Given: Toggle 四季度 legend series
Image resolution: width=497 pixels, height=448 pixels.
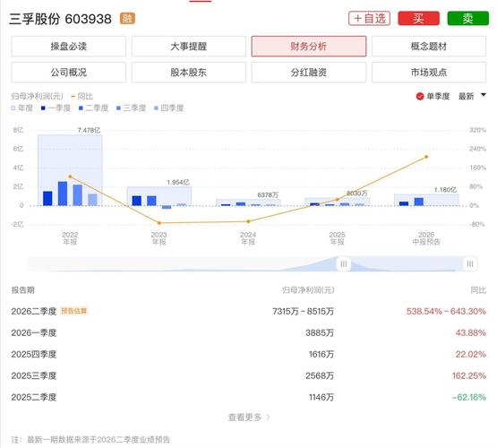Looking at the screenshot, I should coord(169,108).
